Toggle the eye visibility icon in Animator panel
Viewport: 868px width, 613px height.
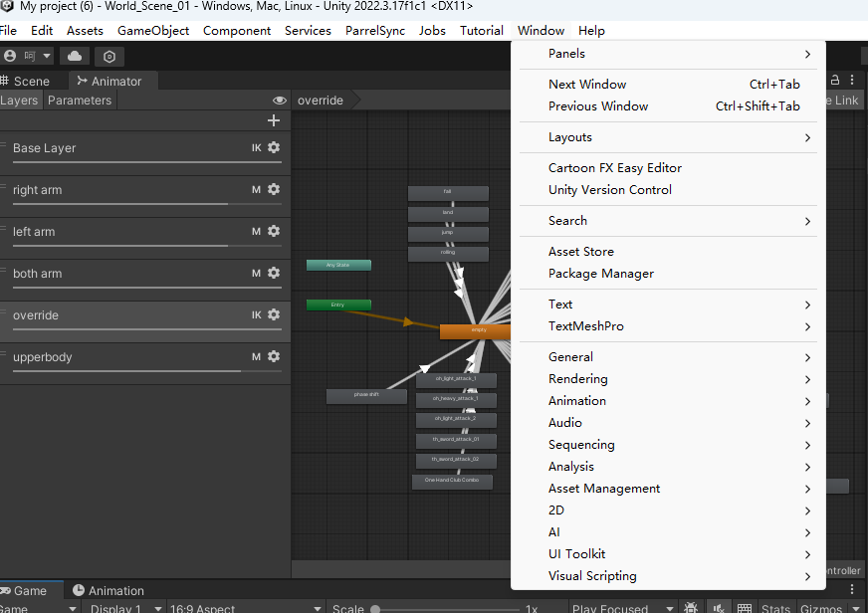coord(280,101)
